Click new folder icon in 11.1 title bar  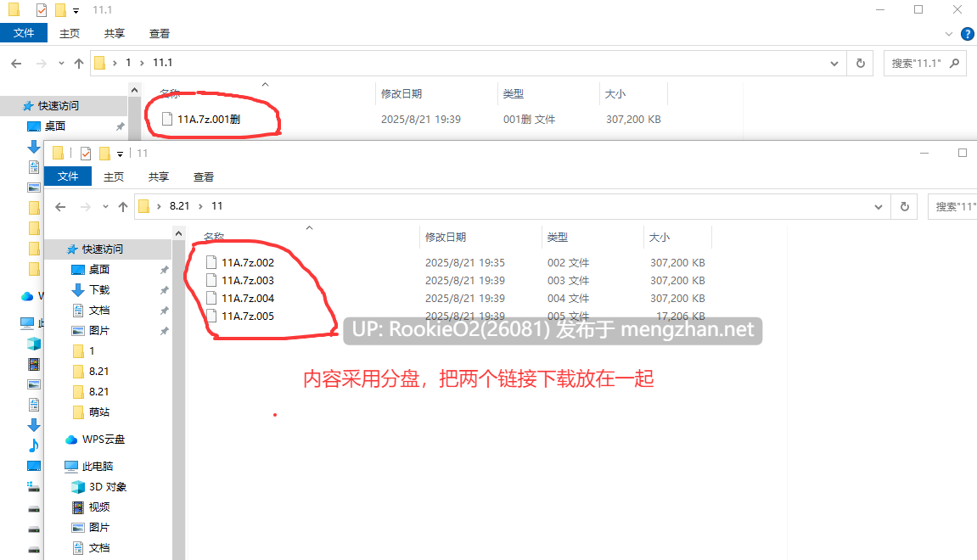60,10
